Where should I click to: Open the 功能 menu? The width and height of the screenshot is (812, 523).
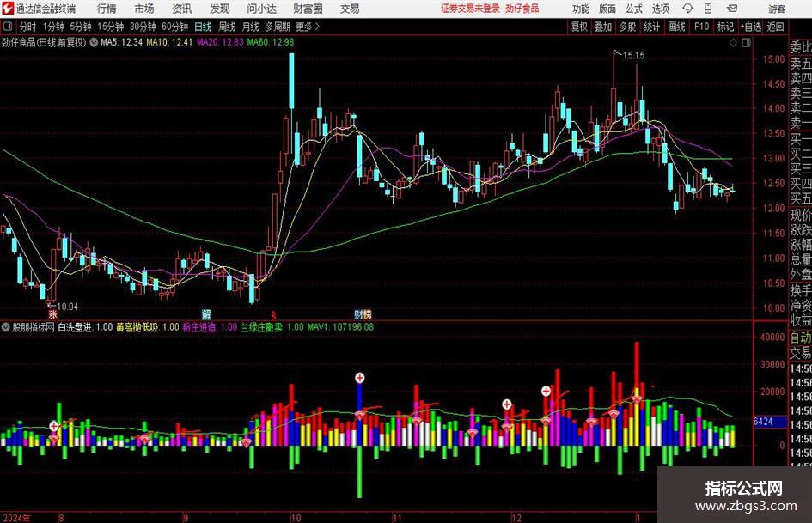click(x=581, y=9)
